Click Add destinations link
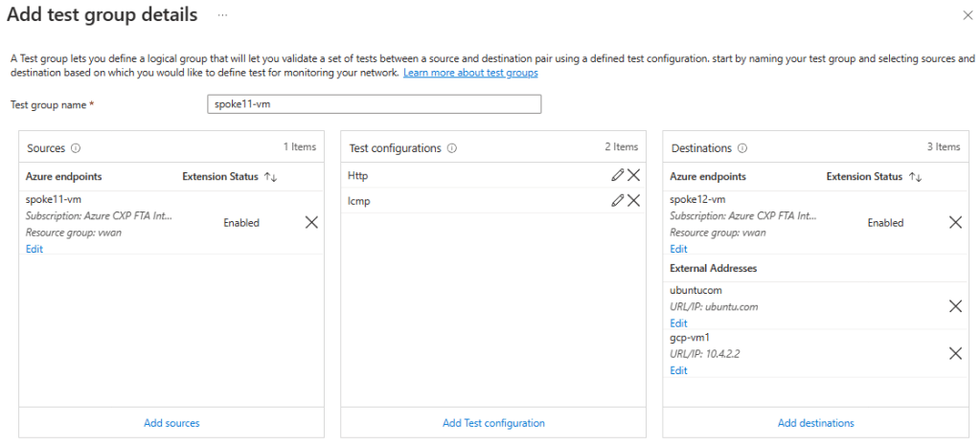The width and height of the screenshot is (980, 445). click(x=815, y=423)
